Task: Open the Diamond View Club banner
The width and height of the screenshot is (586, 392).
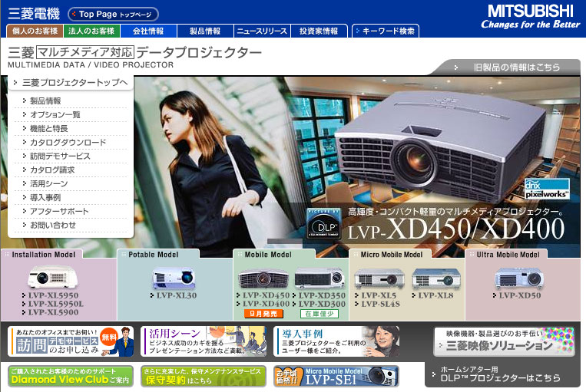Action: pyautogui.click(x=71, y=375)
